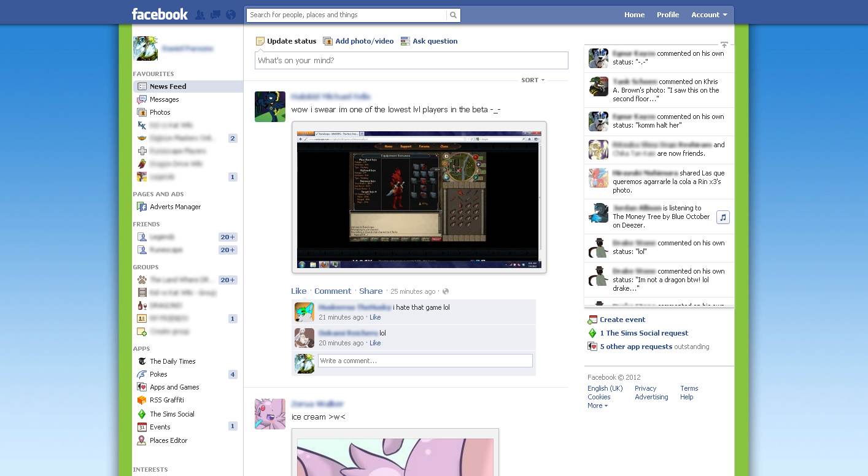Open the ice cream post image
This screenshot has width=868, height=476.
[395, 453]
